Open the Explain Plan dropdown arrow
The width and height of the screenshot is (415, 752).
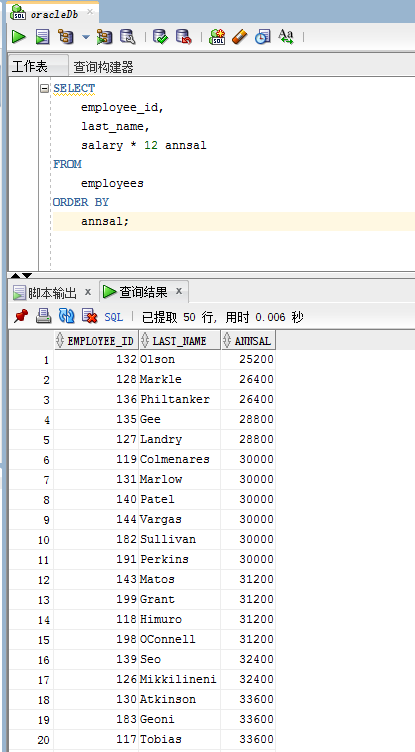86,37
